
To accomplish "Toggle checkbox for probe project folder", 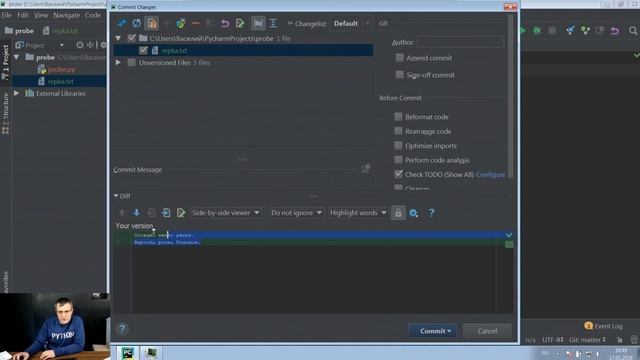I will pos(131,38).
